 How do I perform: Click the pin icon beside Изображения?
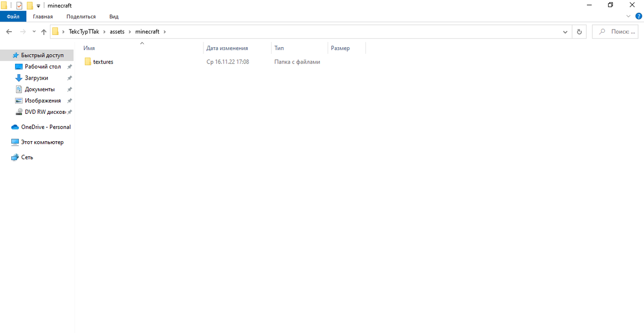pyautogui.click(x=69, y=100)
